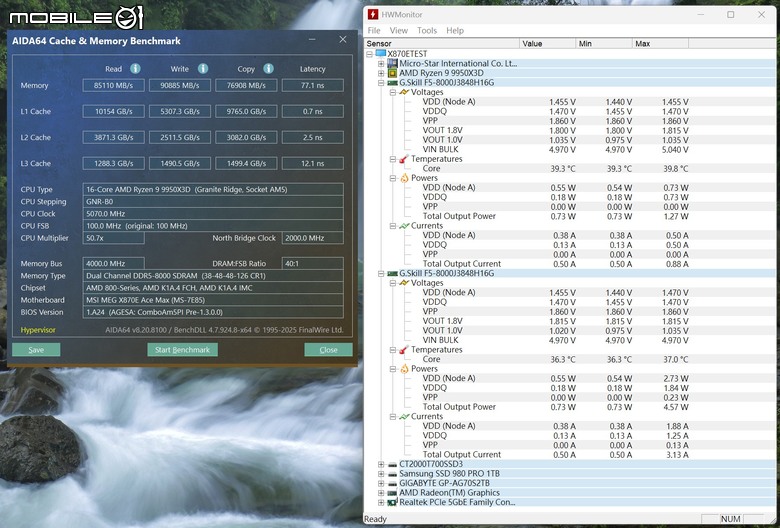Screen dimensions: 780x528
Task: Click the Memory Type field DDR5-8000 SDRAM
Action: (213, 276)
